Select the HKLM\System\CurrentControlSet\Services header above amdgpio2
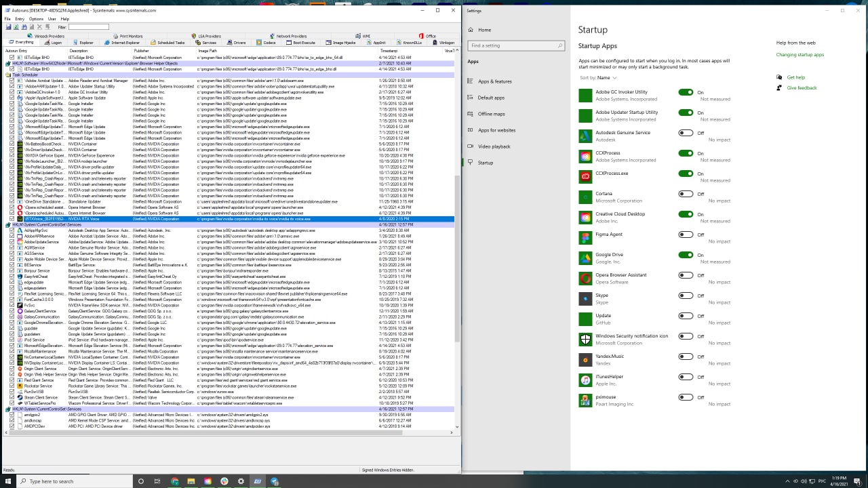868x488 pixels. [229, 409]
